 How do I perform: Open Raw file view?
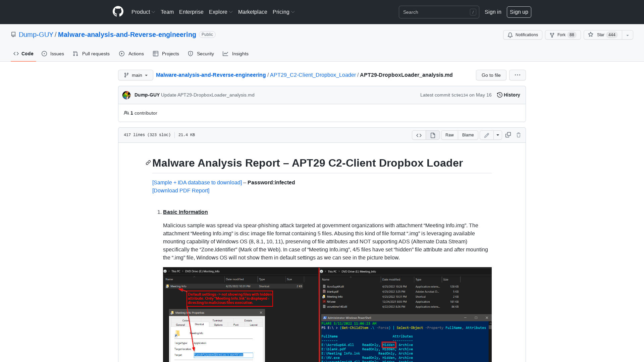coord(449,135)
